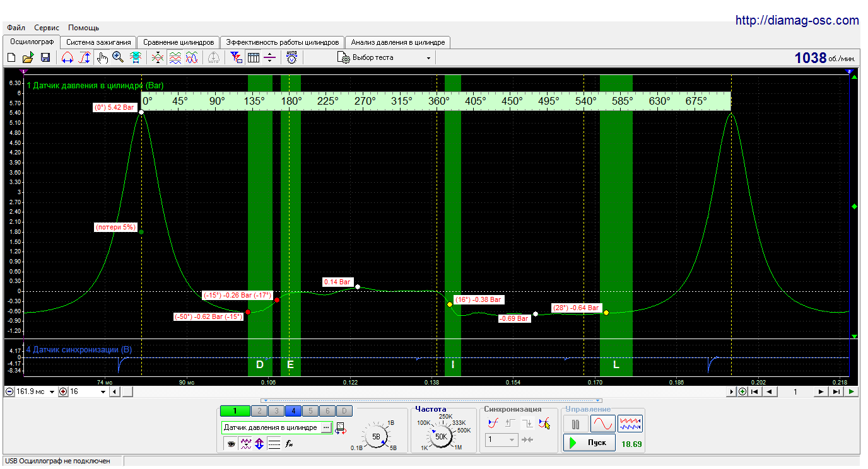Toggle channel 2 button
This screenshot has height=469, width=868.
[259, 411]
